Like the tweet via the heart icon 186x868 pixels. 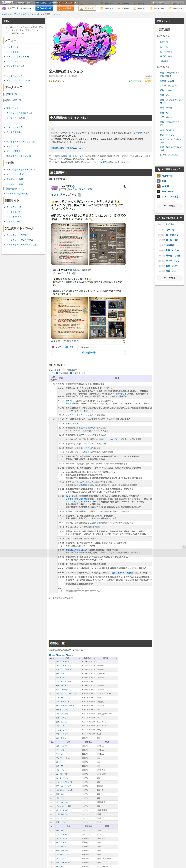[53, 347]
